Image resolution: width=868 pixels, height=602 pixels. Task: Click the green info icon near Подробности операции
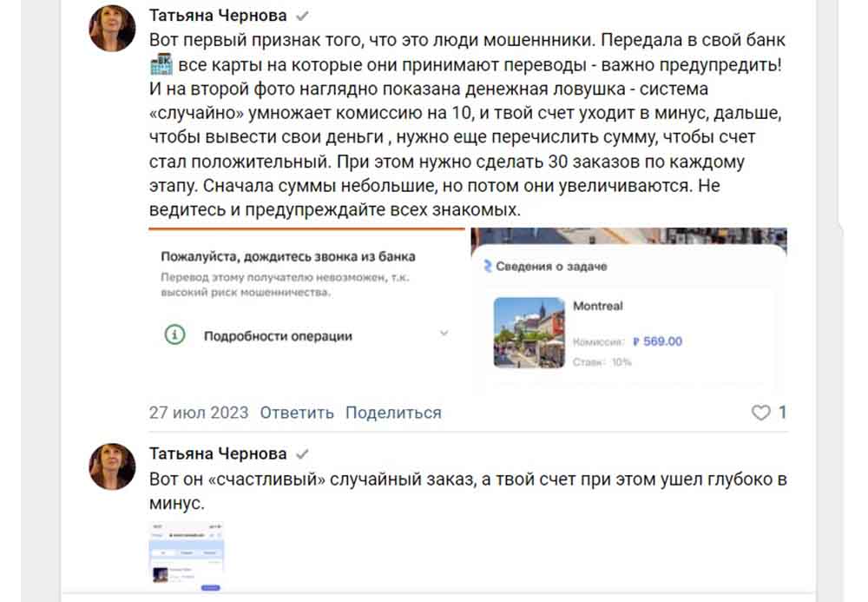click(x=174, y=334)
